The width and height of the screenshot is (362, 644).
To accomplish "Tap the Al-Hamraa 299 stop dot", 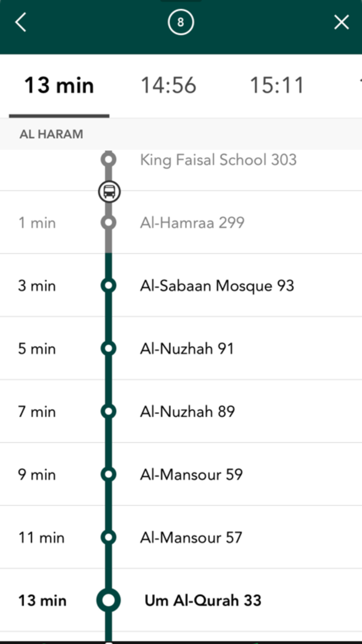I will pos(109,222).
